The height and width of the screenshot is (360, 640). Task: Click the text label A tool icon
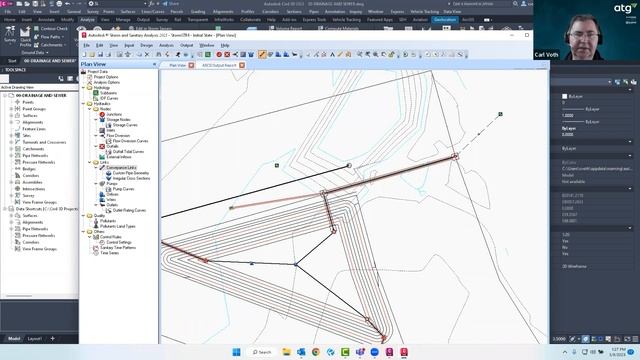click(x=332, y=54)
